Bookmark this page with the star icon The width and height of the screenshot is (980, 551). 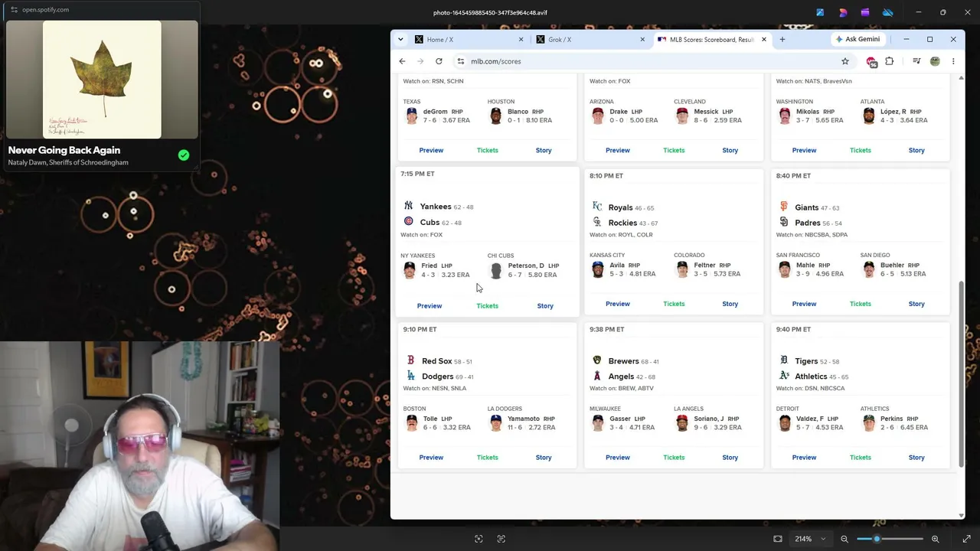pyautogui.click(x=845, y=61)
